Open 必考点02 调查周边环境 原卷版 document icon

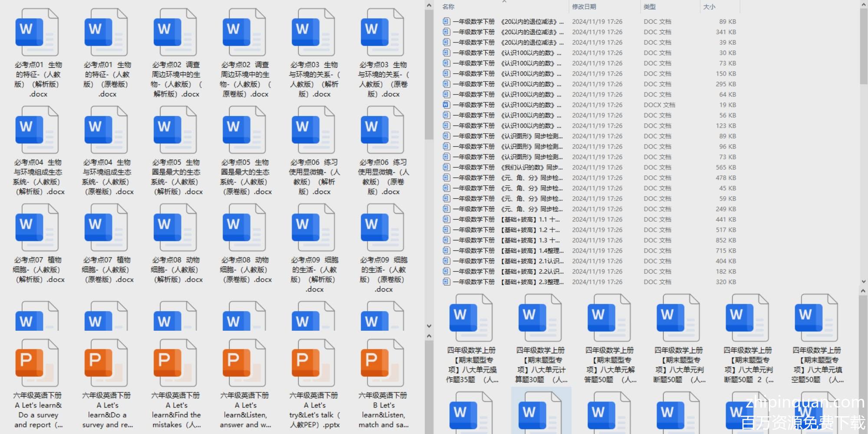pos(244,33)
